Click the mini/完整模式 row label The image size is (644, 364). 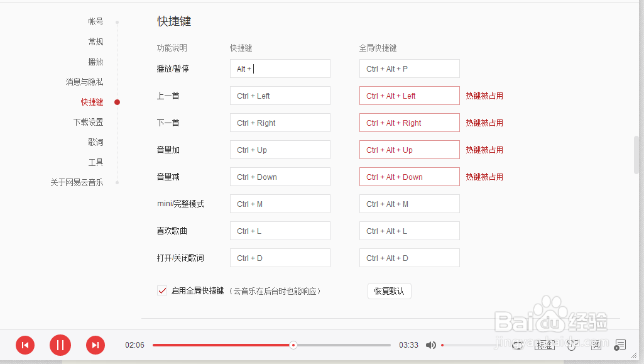180,204
